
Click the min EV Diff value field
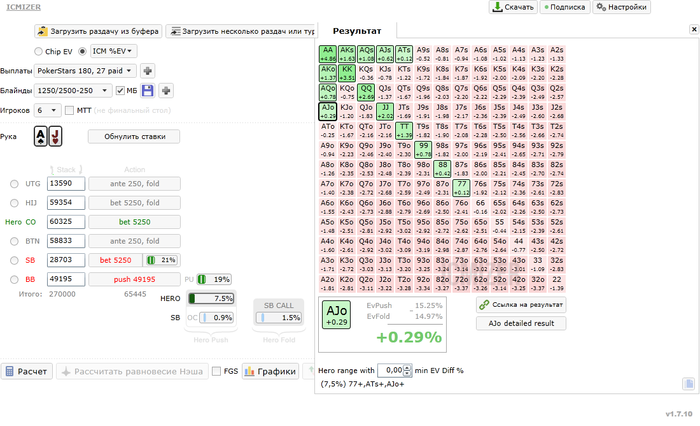point(390,370)
